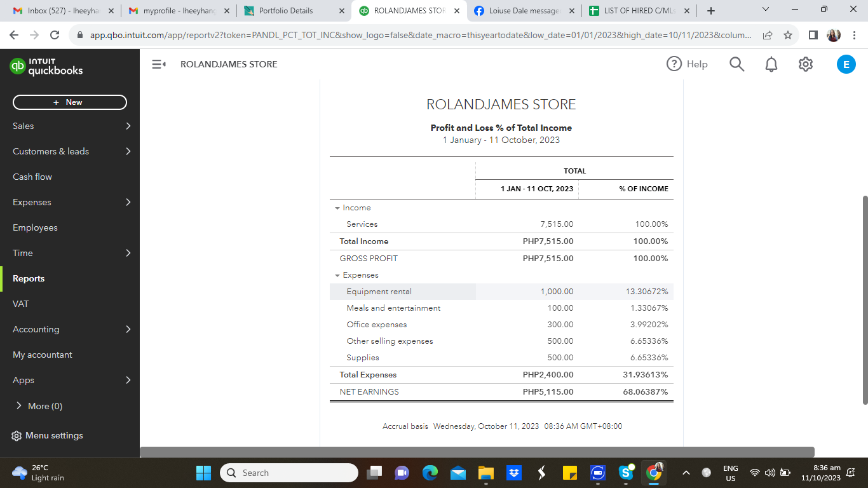Image resolution: width=868 pixels, height=488 pixels.
Task: Open the blue E account avatar
Action: click(x=846, y=64)
